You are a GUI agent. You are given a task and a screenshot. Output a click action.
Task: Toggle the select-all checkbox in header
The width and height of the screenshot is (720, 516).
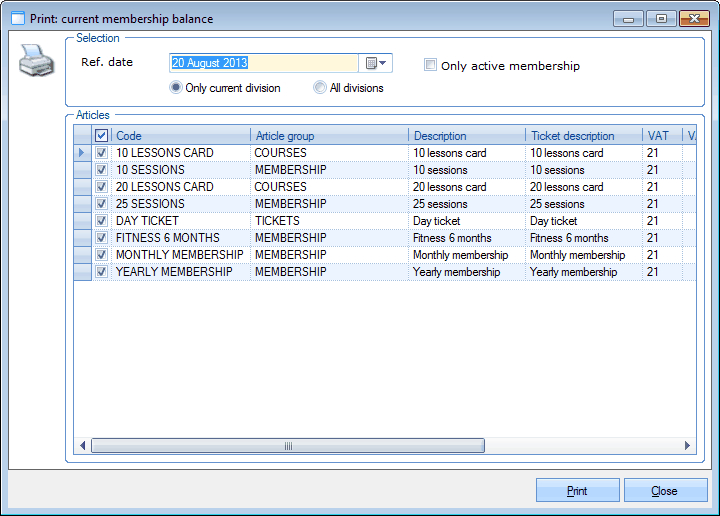click(x=101, y=136)
